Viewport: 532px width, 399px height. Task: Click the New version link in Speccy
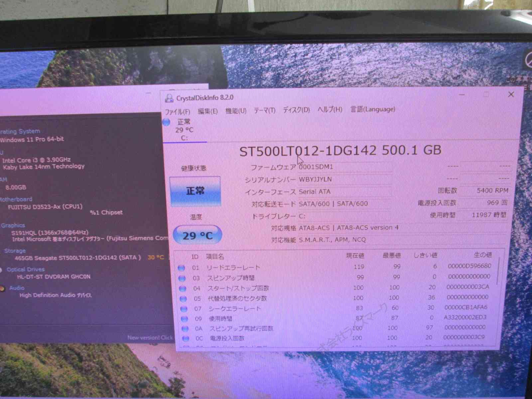[x=150, y=337]
